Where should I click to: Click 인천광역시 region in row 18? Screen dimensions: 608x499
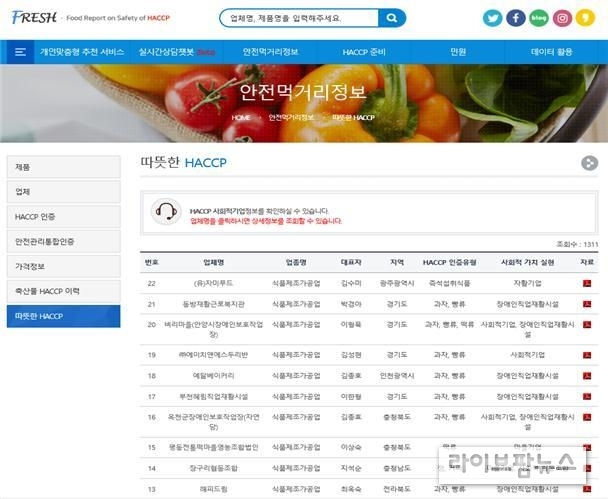point(397,376)
